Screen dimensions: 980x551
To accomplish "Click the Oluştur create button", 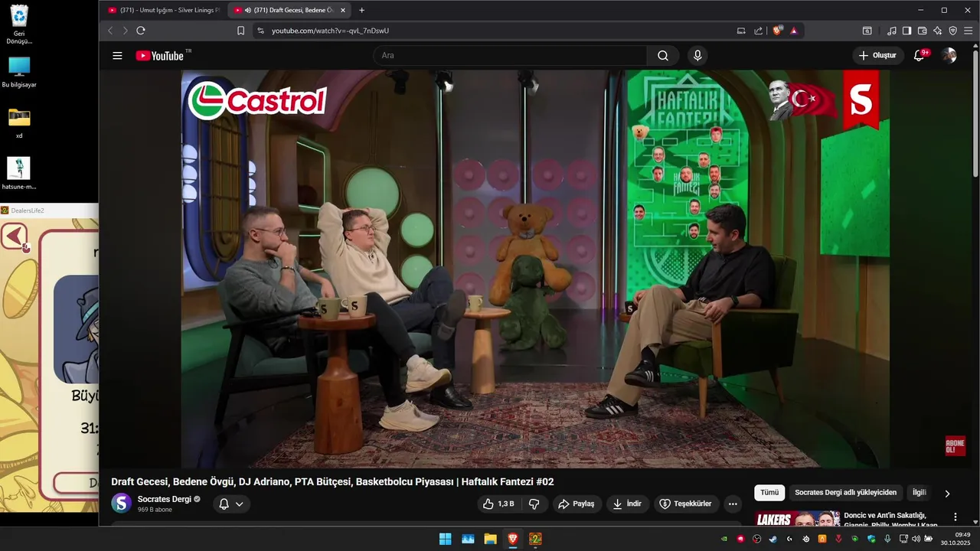I will [877, 55].
